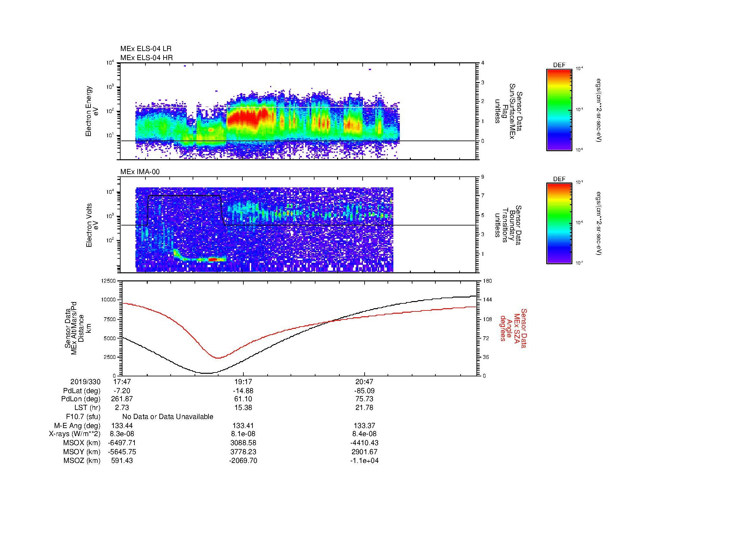
Task: Click the MSOY value 2901.67
Action: pyautogui.click(x=365, y=452)
